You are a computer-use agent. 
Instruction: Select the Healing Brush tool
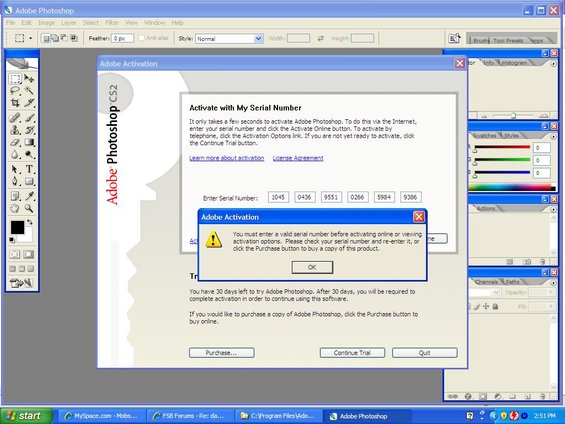click(x=15, y=117)
